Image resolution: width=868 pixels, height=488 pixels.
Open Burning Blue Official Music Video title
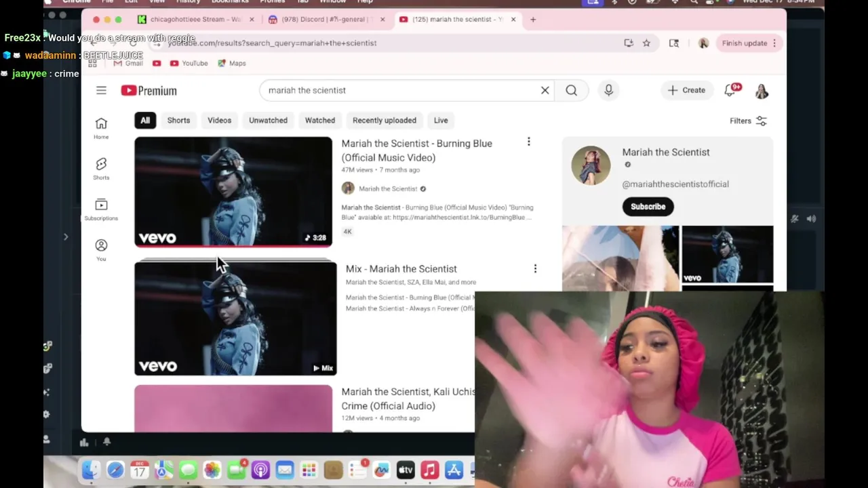pyautogui.click(x=416, y=150)
